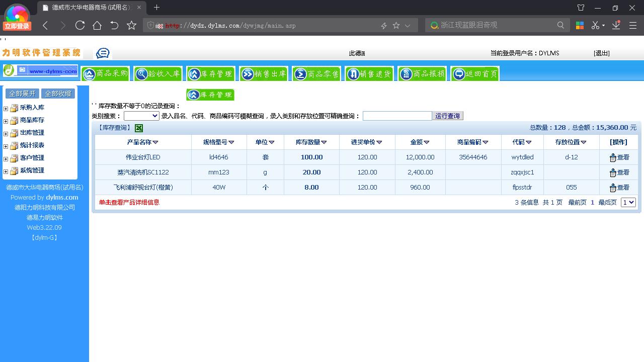Click the 类别搜索 query input field

[x=397, y=116]
